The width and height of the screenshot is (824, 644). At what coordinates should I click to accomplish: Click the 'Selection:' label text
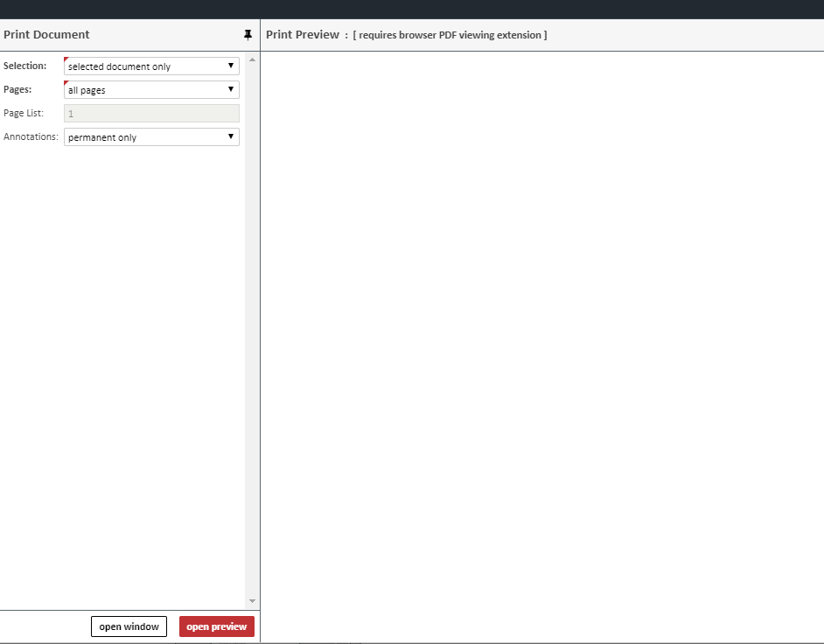(24, 66)
